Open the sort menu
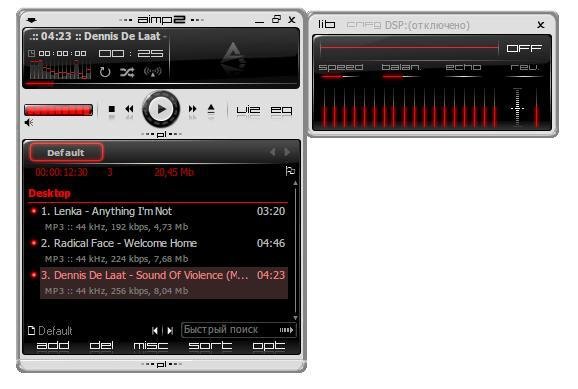The image size is (578, 389). 210,346
